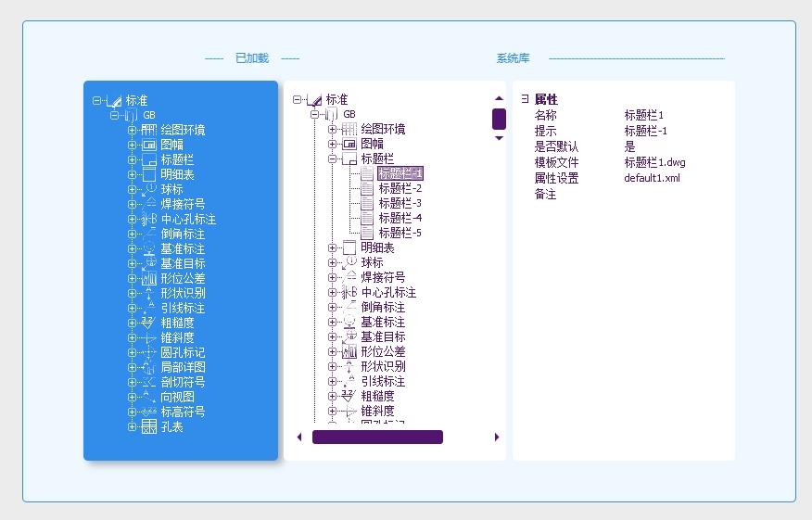
Task: Click the horizontal scrollbar thumb under the tree
Action: [x=377, y=438]
